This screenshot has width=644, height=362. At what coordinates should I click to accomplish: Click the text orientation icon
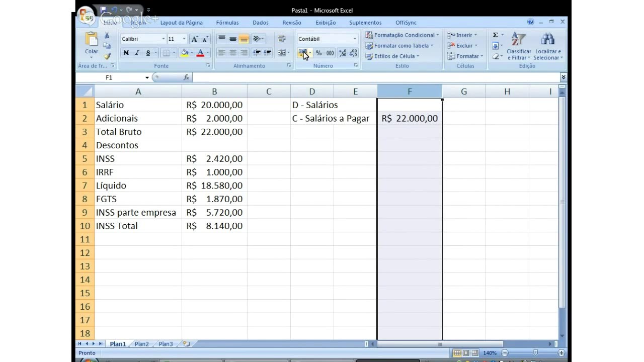[x=257, y=39]
